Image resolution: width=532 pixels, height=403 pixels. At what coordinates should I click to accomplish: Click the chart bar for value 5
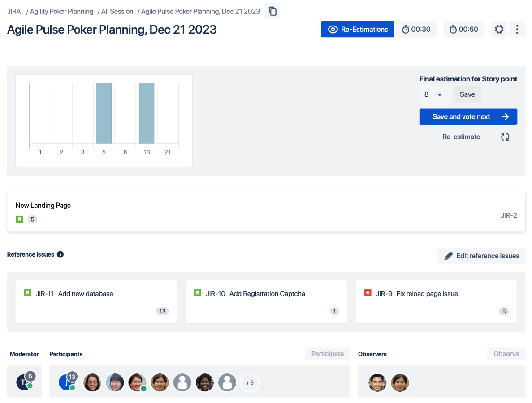tap(104, 113)
